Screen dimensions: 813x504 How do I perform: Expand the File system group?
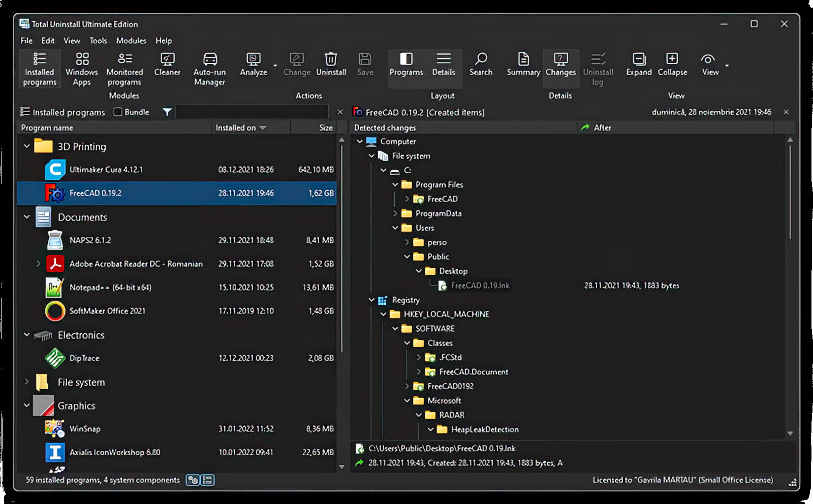click(27, 382)
